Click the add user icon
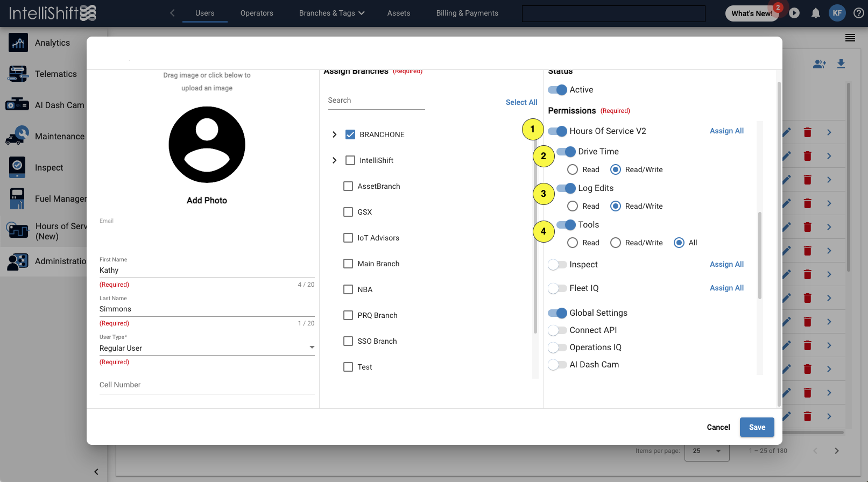This screenshot has height=482, width=868. coord(820,64)
